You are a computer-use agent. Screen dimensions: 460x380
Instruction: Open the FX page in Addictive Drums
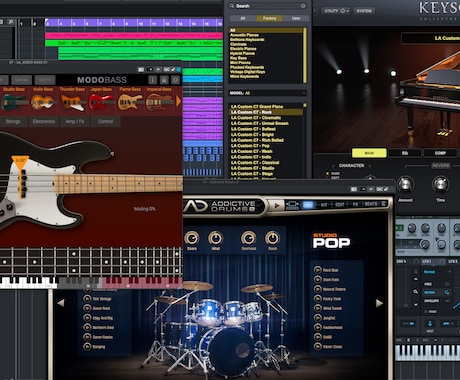355,205
